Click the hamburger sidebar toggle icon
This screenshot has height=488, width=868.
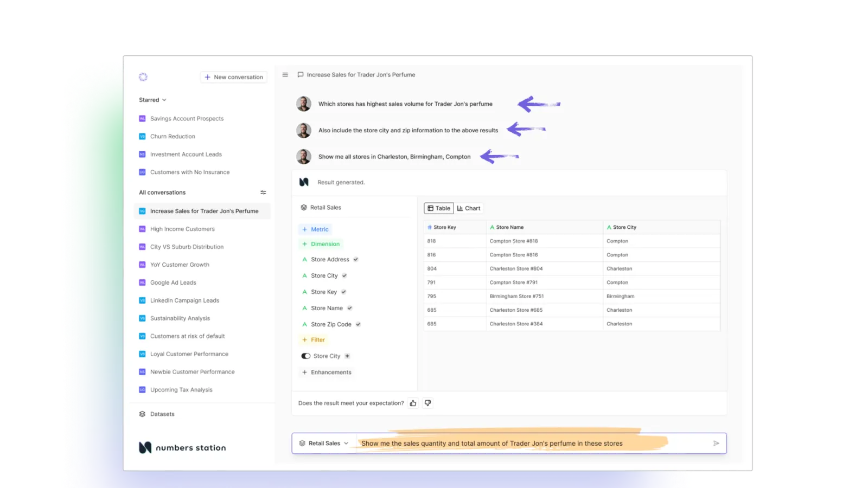click(285, 75)
